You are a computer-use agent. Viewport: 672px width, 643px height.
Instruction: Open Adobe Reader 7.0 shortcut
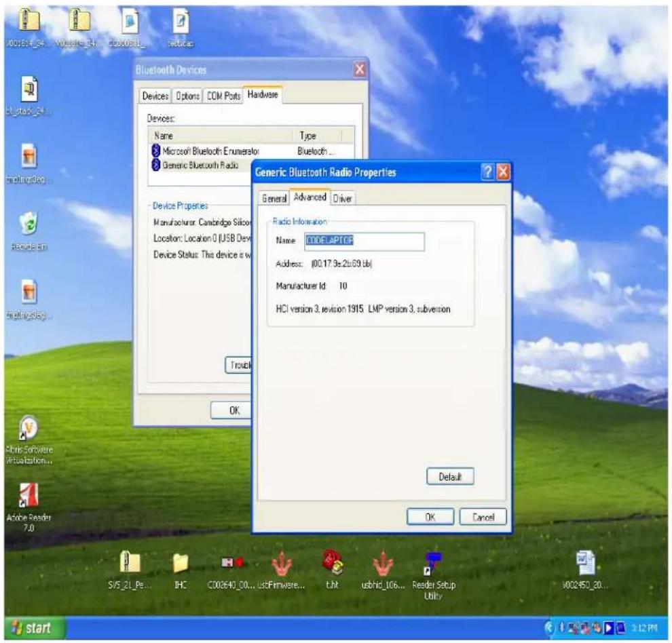pos(29,495)
